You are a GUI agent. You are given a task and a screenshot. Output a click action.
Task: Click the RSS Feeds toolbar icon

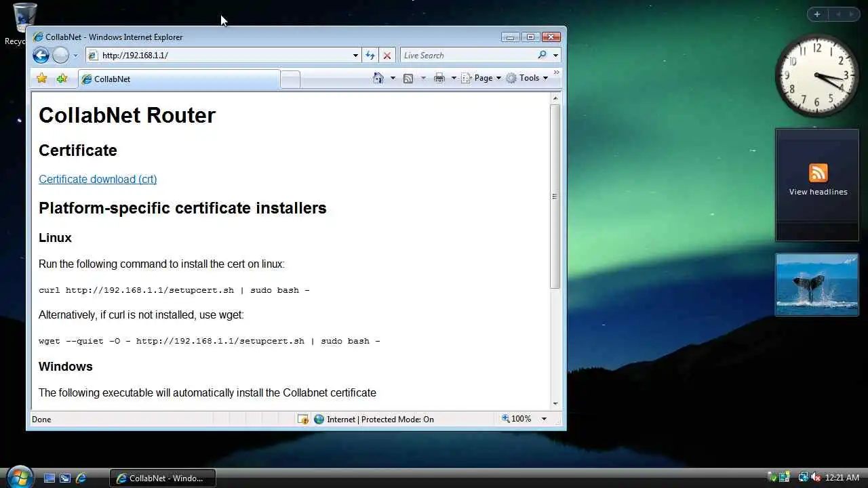tap(408, 78)
